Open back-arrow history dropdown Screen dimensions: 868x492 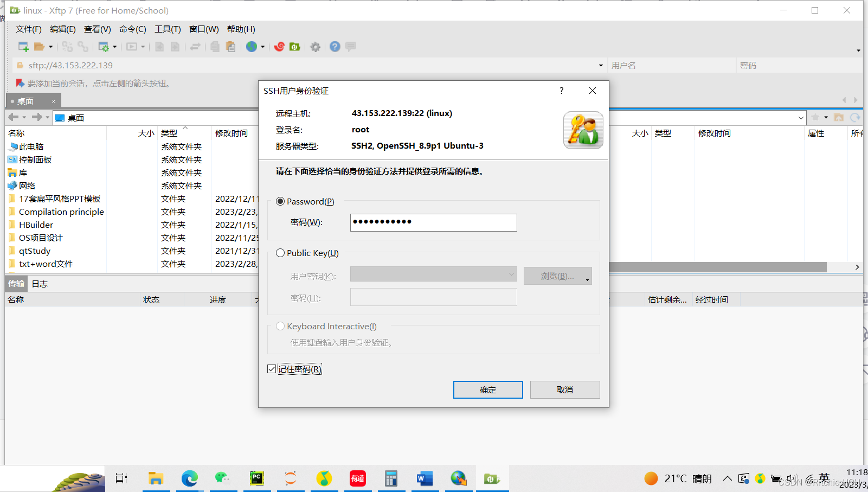24,117
